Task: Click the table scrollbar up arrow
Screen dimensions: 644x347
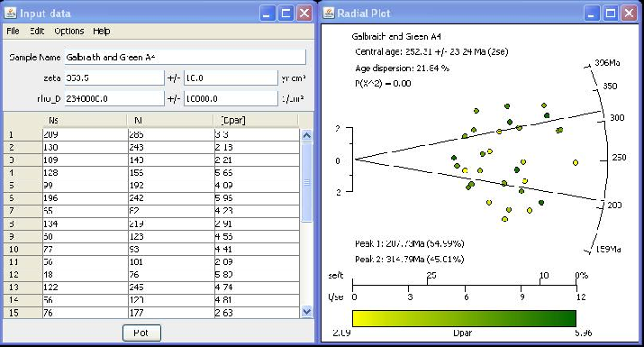Action: point(306,135)
